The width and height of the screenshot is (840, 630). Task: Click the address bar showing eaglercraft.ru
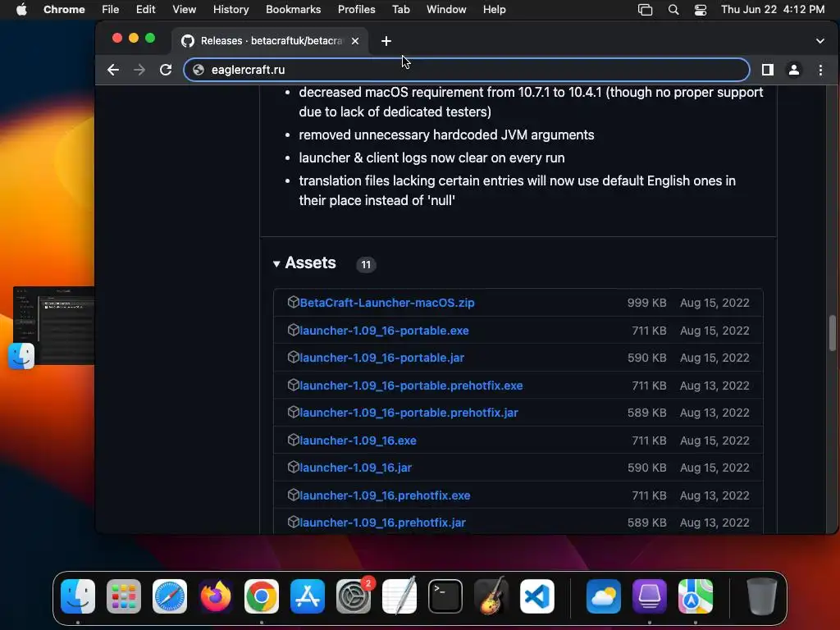(x=466, y=70)
